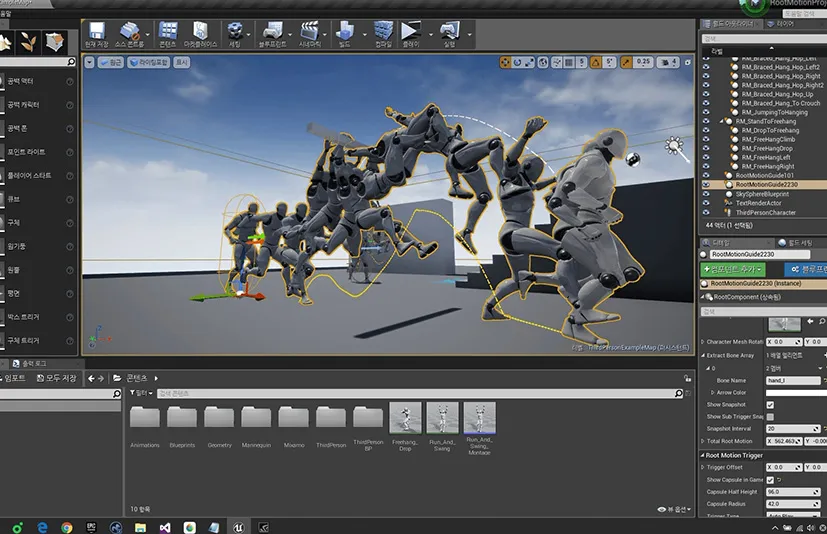Open the Build options dropdown arrow
The image size is (827, 534).
[x=364, y=35]
